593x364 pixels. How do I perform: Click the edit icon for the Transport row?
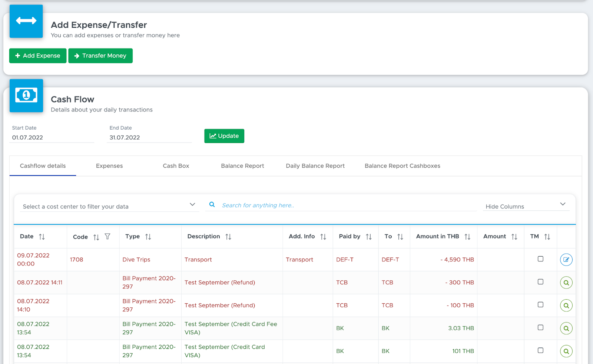566,260
